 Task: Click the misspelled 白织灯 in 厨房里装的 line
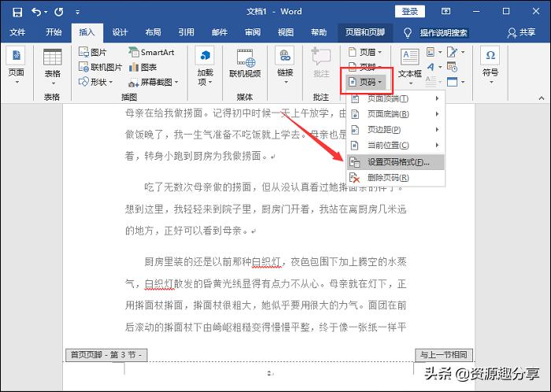[x=266, y=262]
